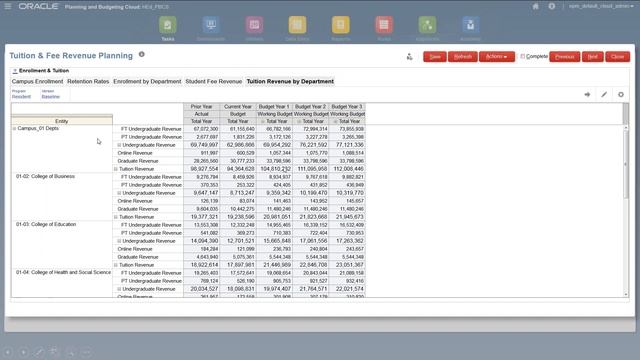Select cell 104,810,232 in Budget Year 1
Viewport: 640px width, 360px height.
[274, 169]
